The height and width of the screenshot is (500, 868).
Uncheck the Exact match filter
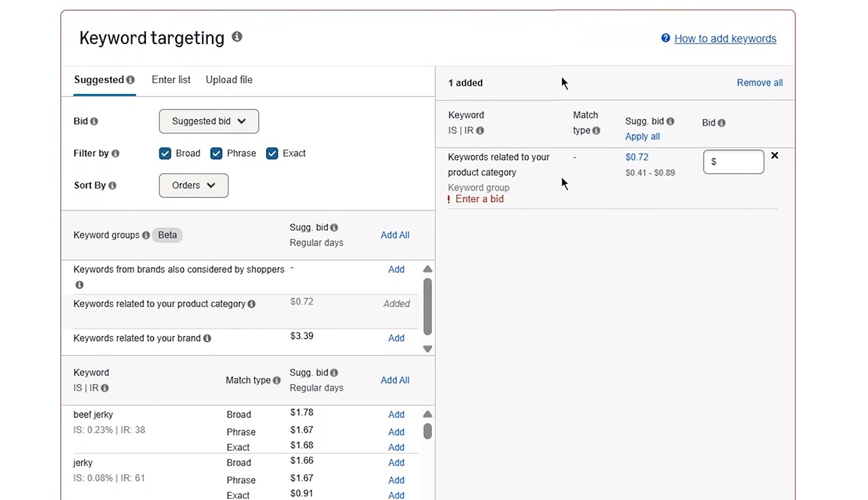click(x=272, y=153)
